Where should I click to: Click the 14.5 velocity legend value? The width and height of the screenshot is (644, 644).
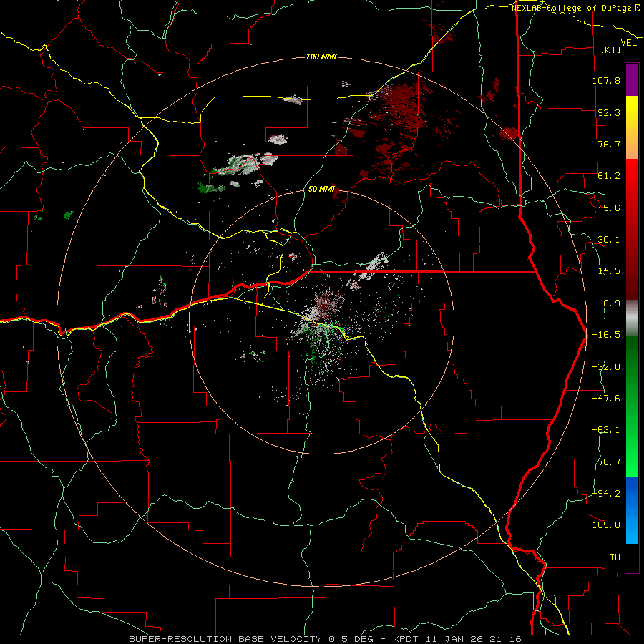pos(609,271)
